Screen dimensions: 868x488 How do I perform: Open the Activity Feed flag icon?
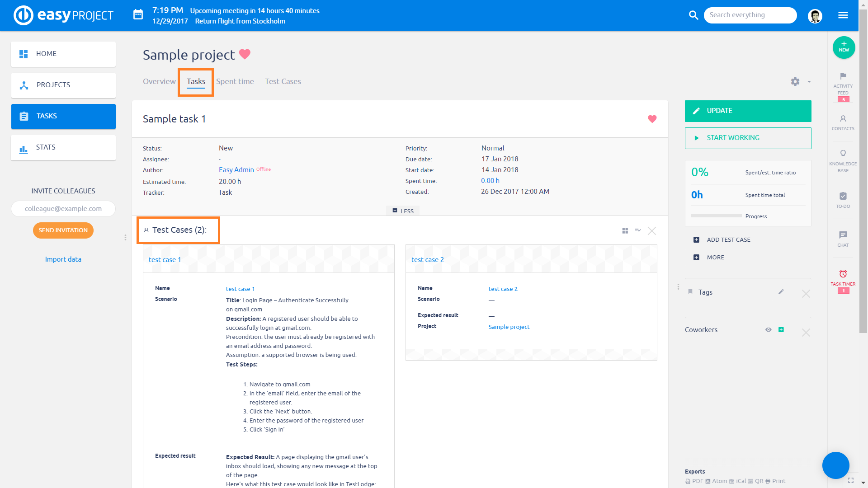(843, 76)
